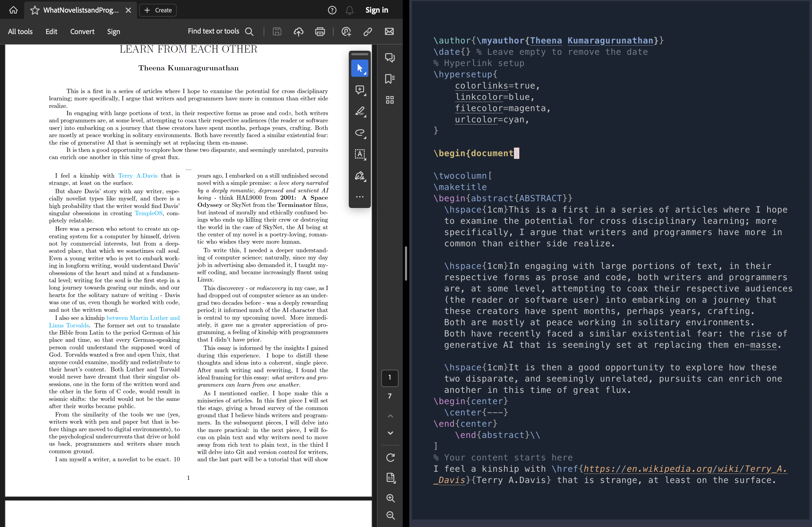Screen dimensions: 812x527
Task: Zoom in with magnifier plus icon
Action: click(390, 498)
